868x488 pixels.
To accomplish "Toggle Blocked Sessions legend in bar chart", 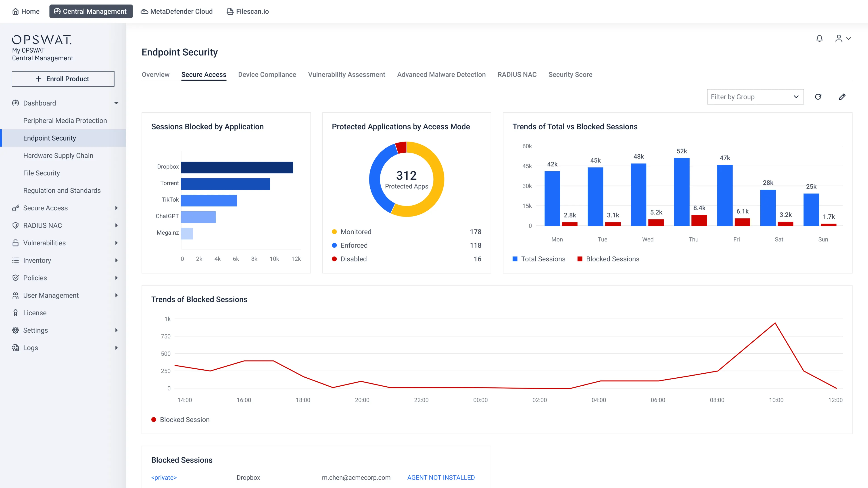I will click(x=608, y=259).
